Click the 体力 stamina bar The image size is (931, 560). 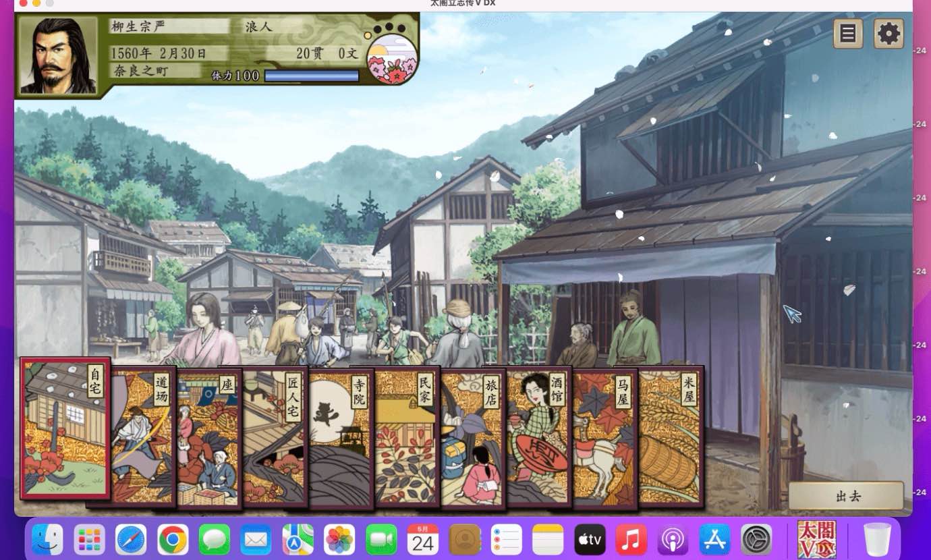[x=311, y=76]
